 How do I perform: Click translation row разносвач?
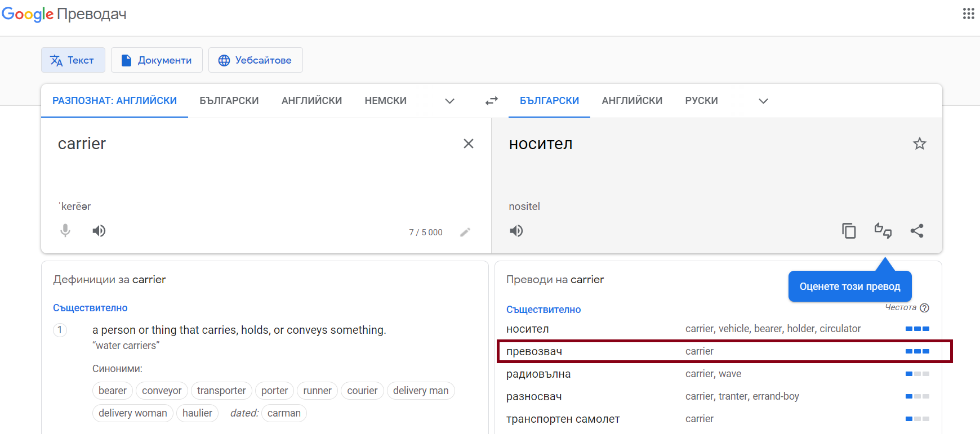[x=718, y=396]
